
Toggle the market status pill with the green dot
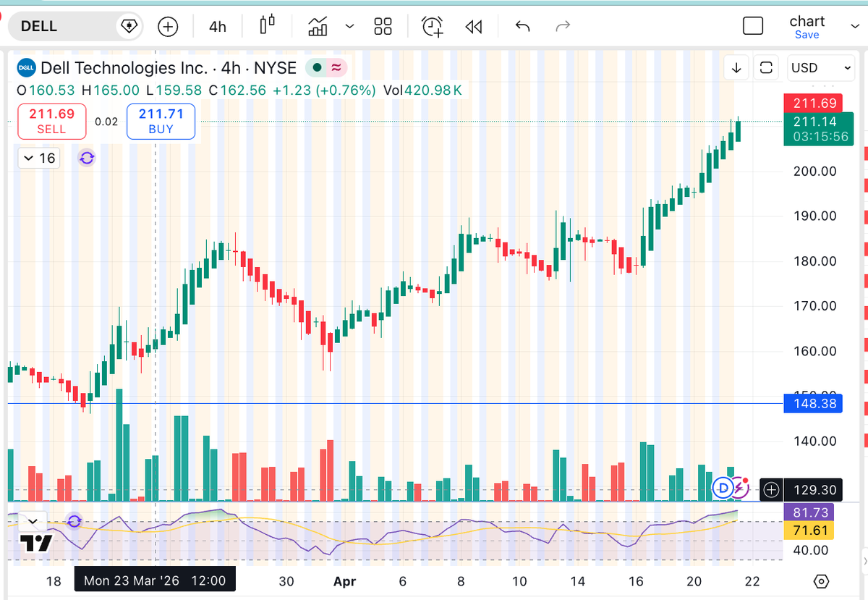[x=327, y=68]
